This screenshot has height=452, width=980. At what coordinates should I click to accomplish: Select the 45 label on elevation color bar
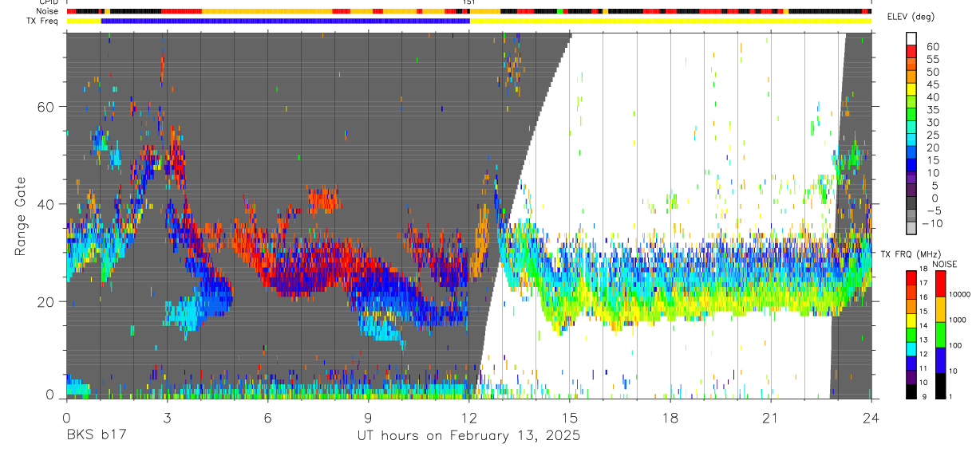(931, 85)
